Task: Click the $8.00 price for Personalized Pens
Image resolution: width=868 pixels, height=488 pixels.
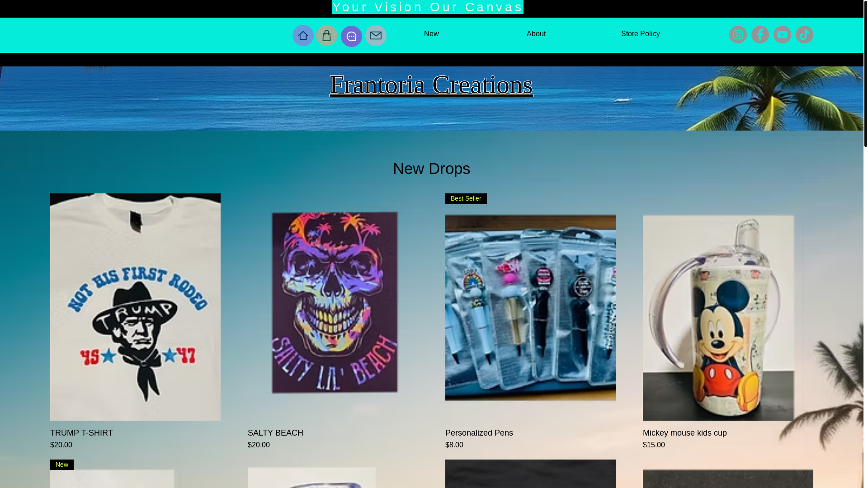Action: [454, 445]
